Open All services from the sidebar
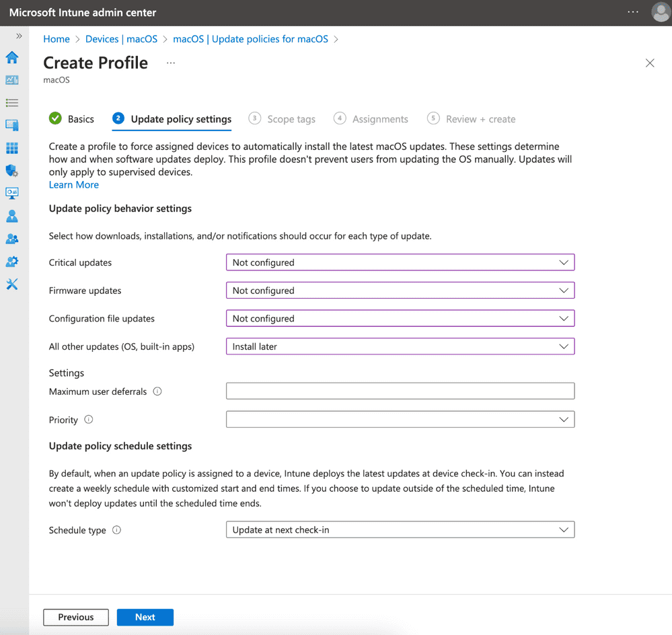 coord(11,102)
